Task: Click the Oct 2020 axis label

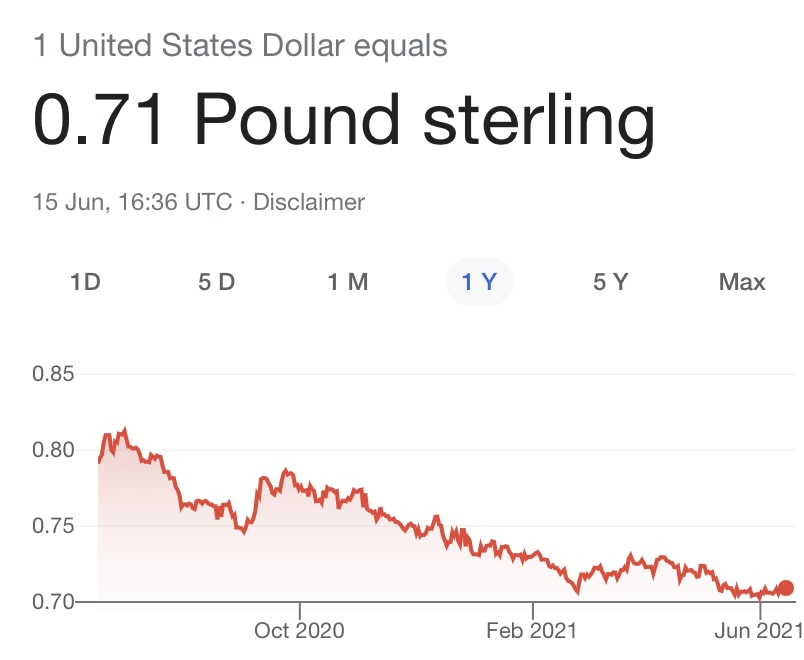Action: (299, 630)
